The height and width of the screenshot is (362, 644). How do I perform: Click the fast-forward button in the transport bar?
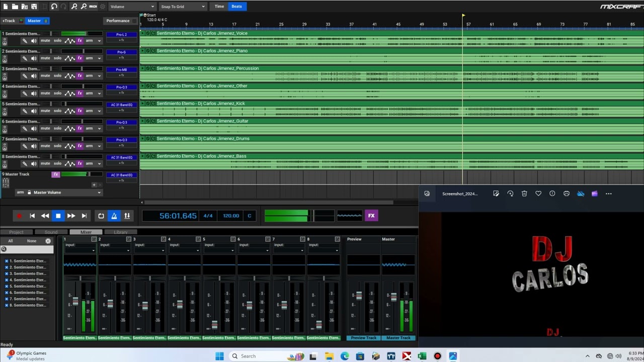71,216
